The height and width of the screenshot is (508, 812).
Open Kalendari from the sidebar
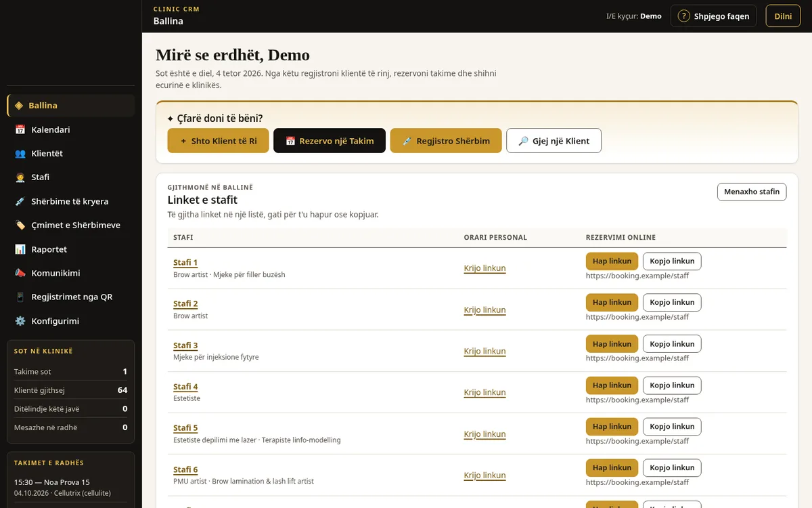pos(71,129)
